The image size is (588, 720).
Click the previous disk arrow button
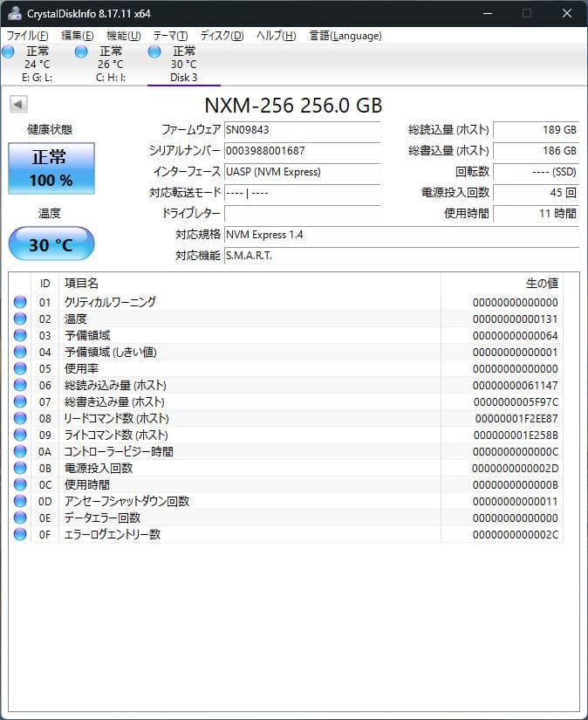click(x=18, y=104)
